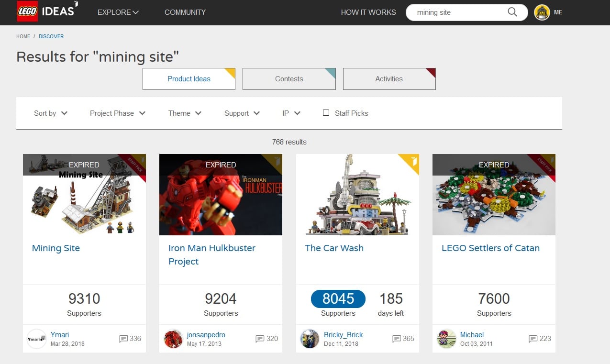Open the Mining Site project title
610x364 pixels.
pyautogui.click(x=56, y=248)
